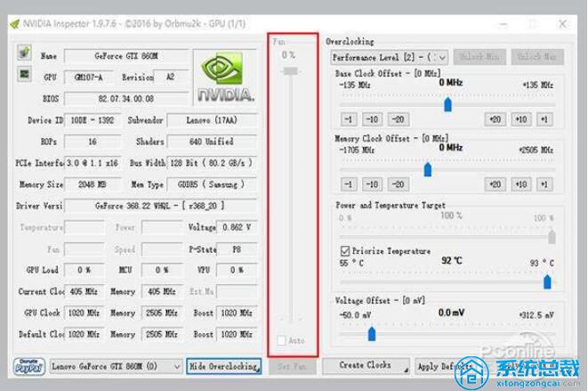Click the Default Clock field 1020 MHz

coord(84,335)
